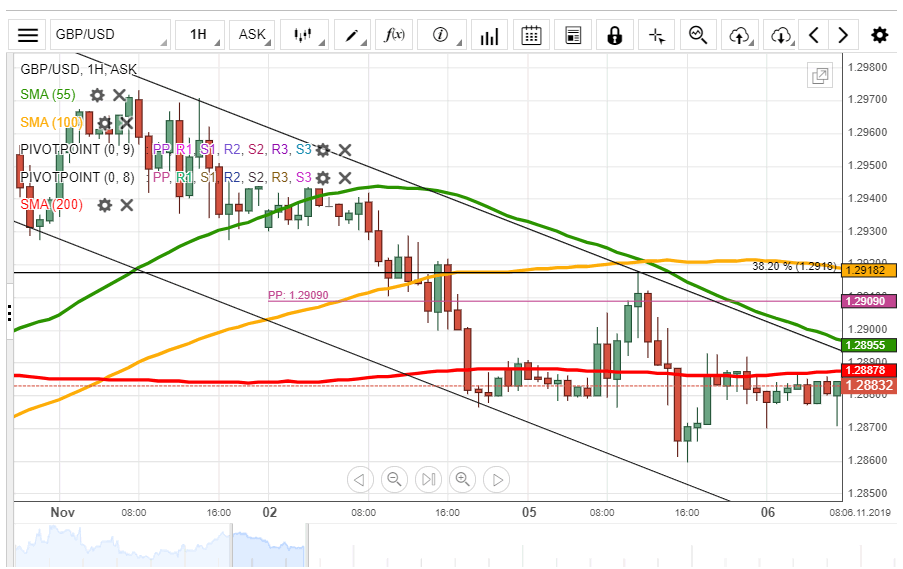Click the 1.28955 green price tag
Screen dimensions: 903x569
(x=869, y=345)
